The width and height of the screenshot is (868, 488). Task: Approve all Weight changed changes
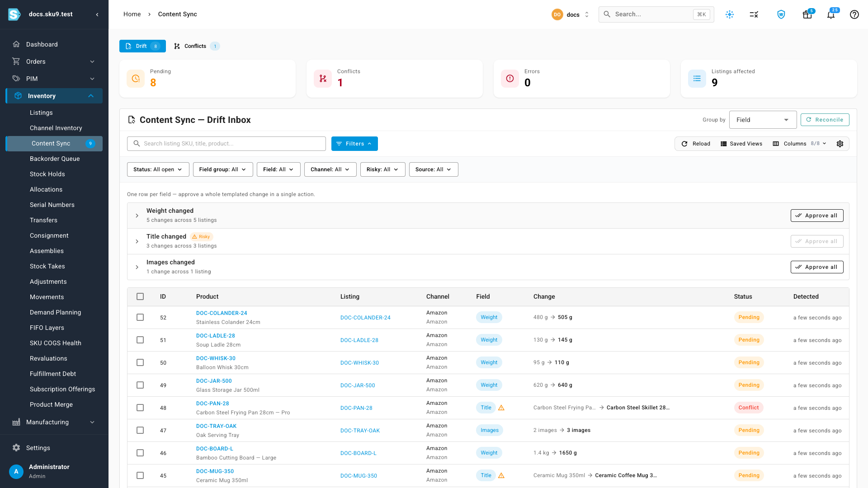coord(816,216)
